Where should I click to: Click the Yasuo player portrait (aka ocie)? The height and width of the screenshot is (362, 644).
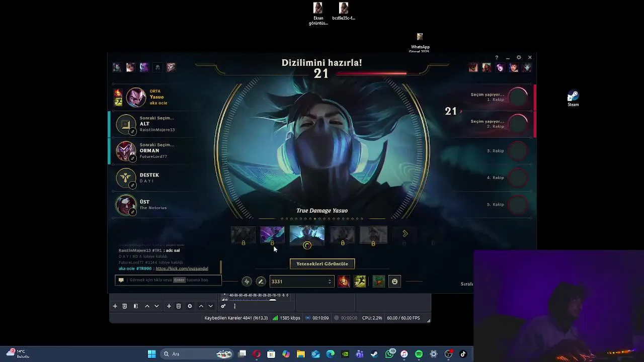(x=136, y=98)
